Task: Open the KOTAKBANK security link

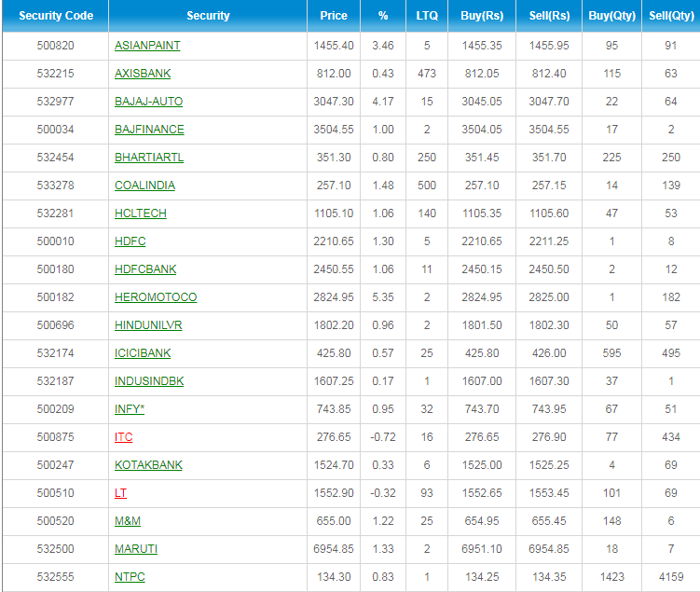Action: [x=148, y=465]
